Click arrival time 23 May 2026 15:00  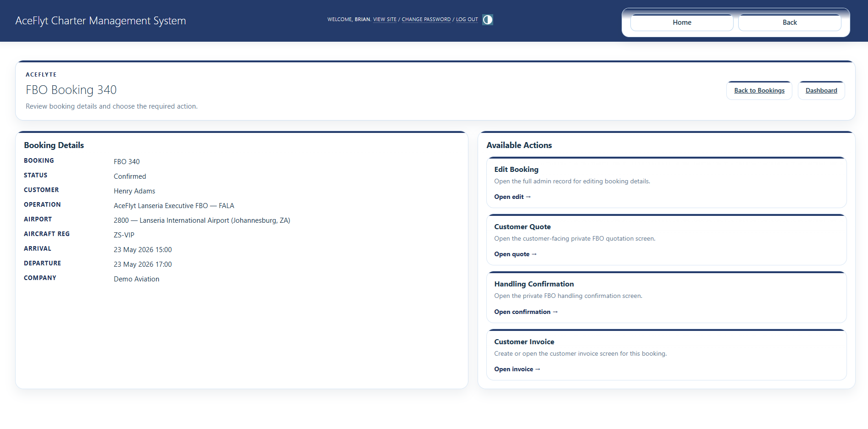143,250
